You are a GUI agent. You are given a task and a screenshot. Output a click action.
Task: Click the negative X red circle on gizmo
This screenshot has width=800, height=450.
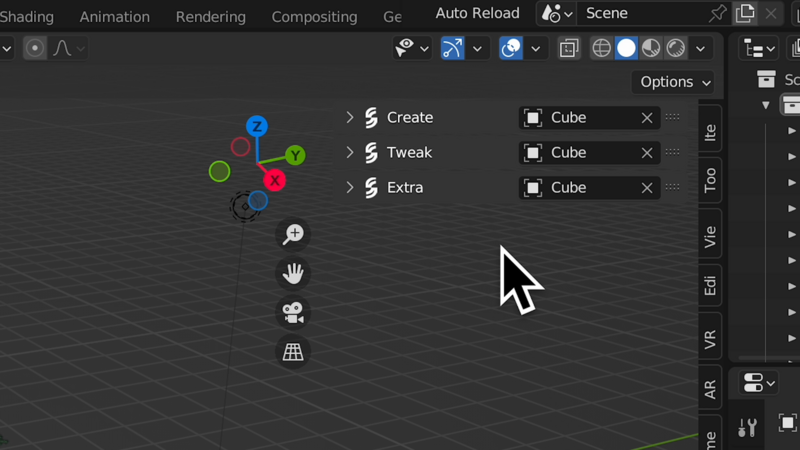pos(240,147)
